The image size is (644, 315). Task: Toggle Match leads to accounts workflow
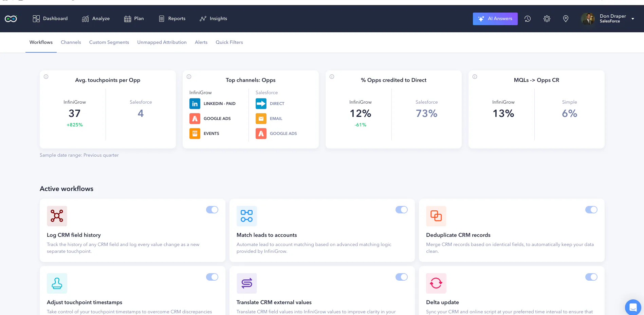point(402,210)
